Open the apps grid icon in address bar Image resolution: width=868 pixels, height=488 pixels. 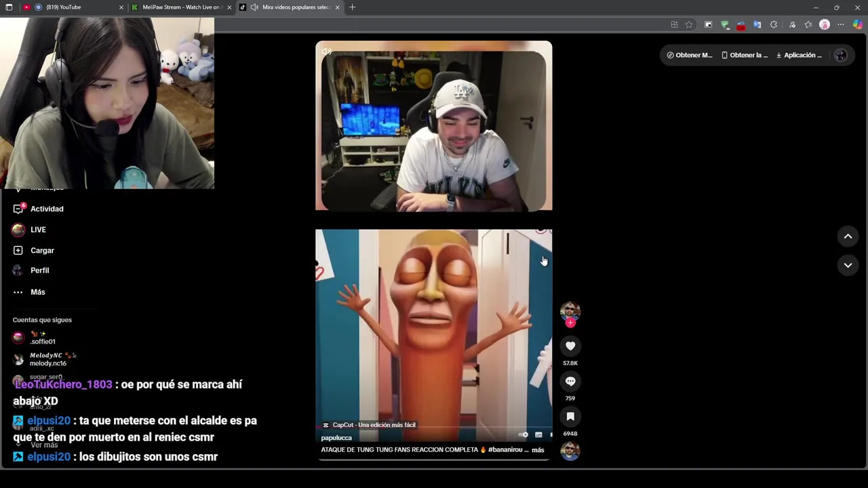674,25
